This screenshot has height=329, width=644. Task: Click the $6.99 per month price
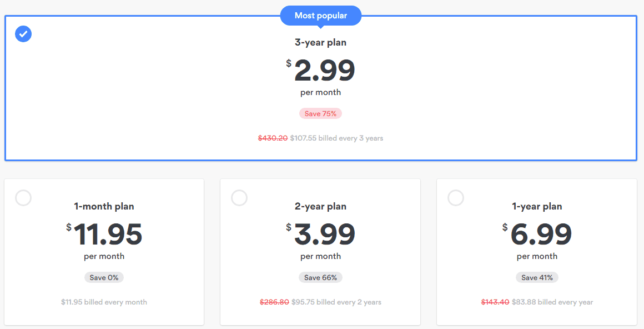coord(541,235)
